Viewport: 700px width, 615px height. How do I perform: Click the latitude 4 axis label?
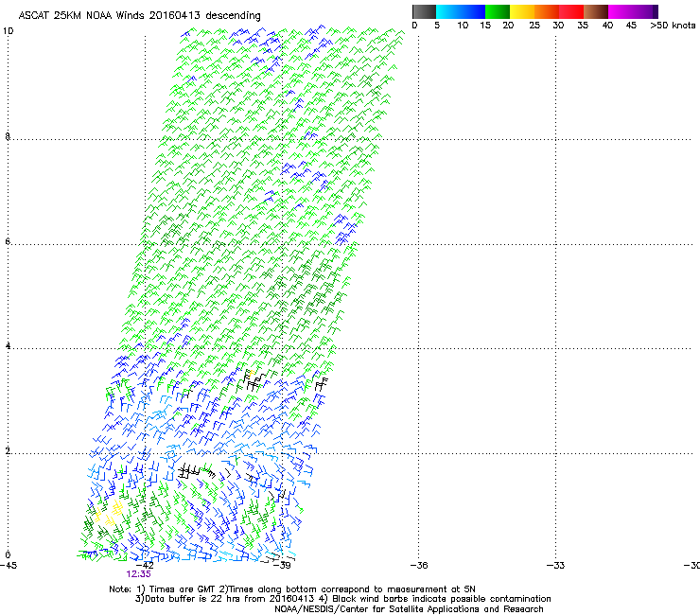(8, 345)
